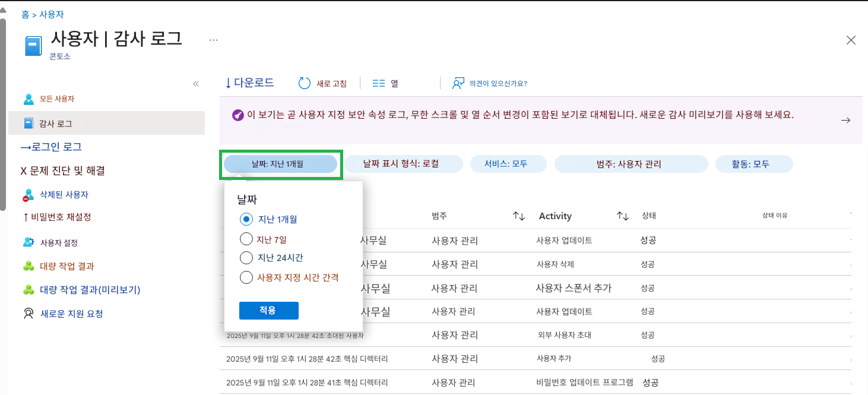Viewport: 868px width, 395px height.
Task: Click the refresh circular arrow icon
Action: (x=305, y=83)
